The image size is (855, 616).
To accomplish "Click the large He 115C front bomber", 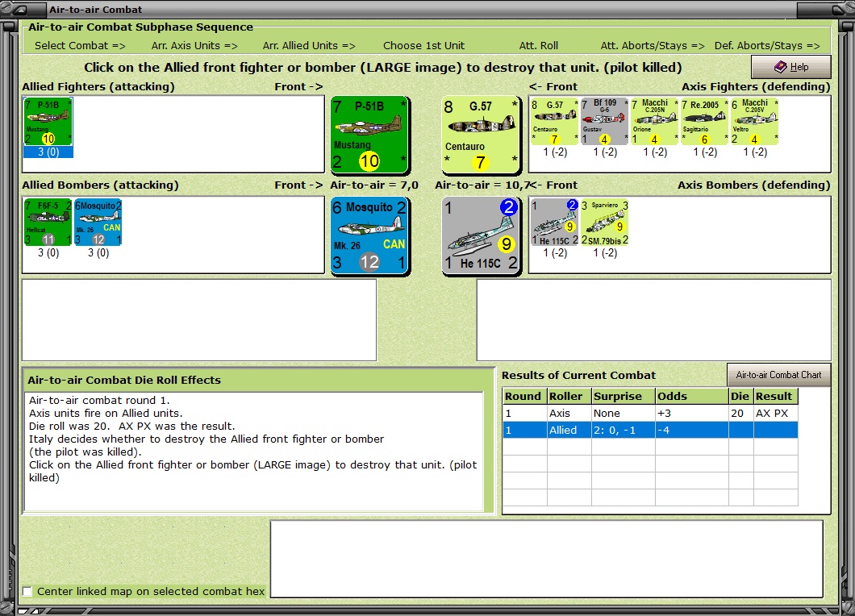I will (x=481, y=235).
